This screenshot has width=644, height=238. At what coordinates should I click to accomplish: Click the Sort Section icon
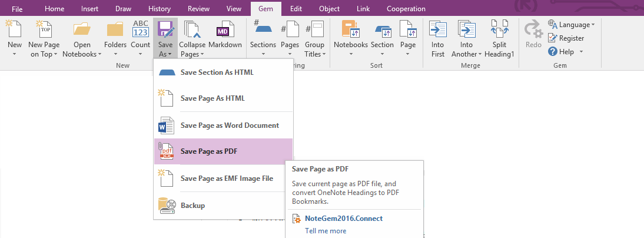pyautogui.click(x=382, y=31)
